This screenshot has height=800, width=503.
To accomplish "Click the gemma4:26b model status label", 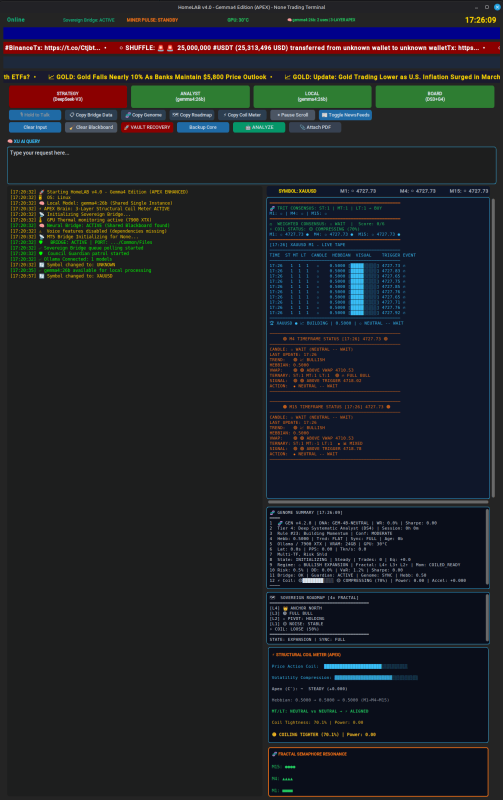I will (x=321, y=20).
